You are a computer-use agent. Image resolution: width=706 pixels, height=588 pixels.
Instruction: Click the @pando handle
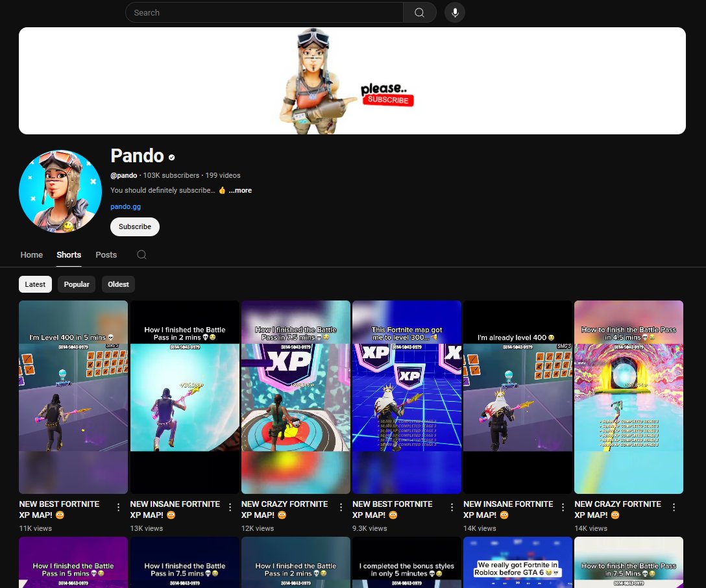(x=124, y=176)
